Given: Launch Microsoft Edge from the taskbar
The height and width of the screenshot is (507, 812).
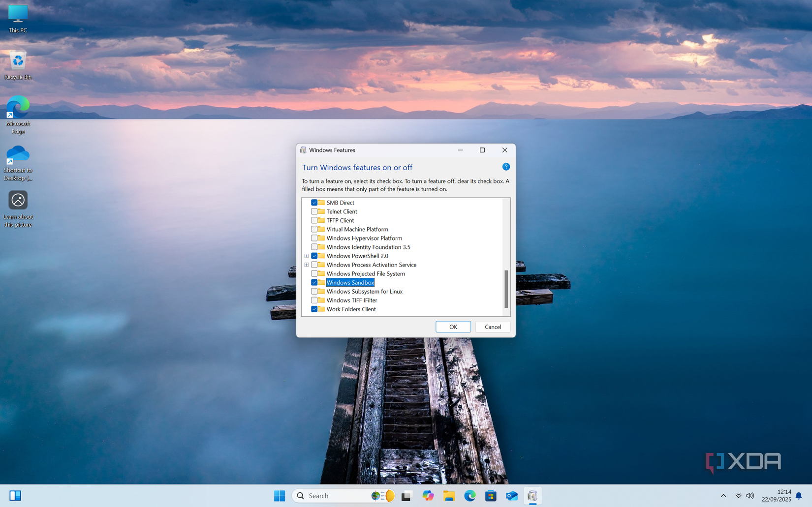Looking at the screenshot, I should (470, 496).
